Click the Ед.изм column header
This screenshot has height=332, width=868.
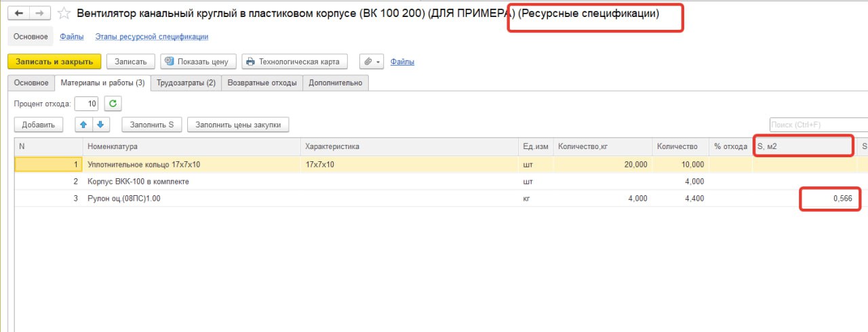536,146
